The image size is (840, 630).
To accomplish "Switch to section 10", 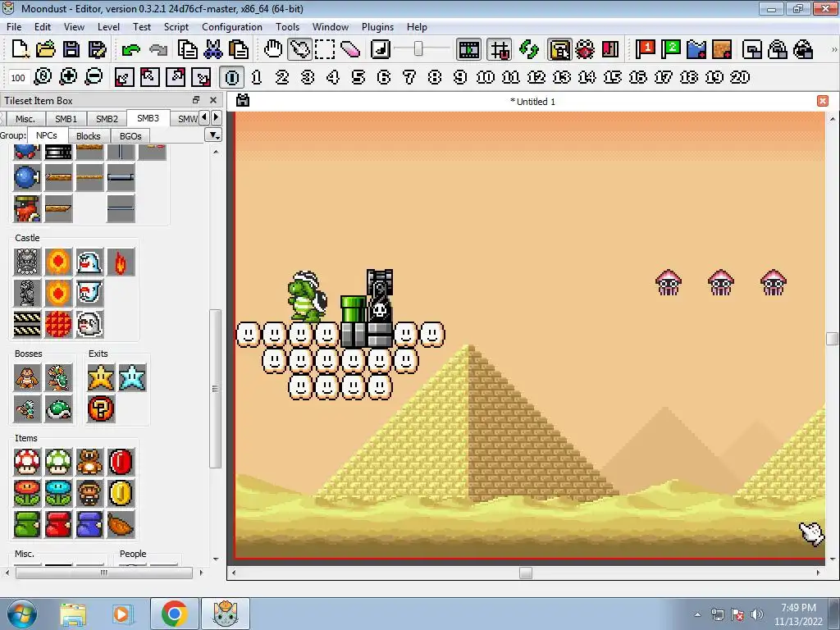I will point(485,77).
